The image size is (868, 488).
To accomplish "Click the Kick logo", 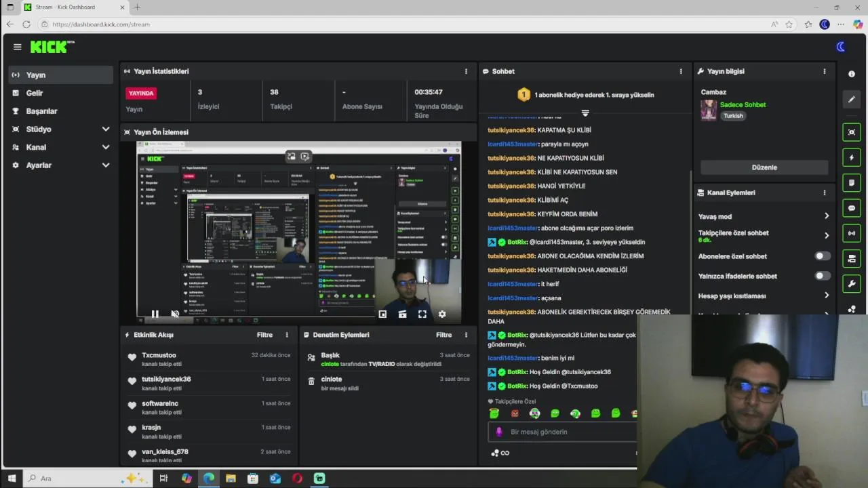I will [52, 47].
